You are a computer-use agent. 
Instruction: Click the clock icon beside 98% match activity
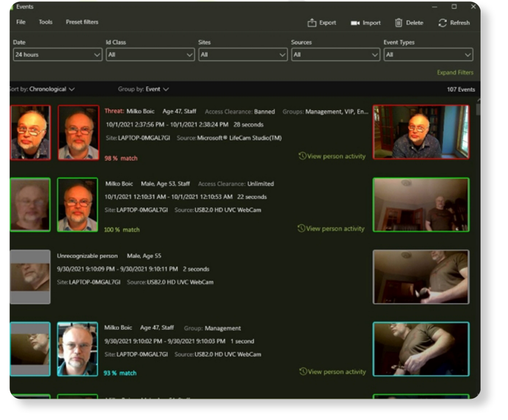(302, 156)
